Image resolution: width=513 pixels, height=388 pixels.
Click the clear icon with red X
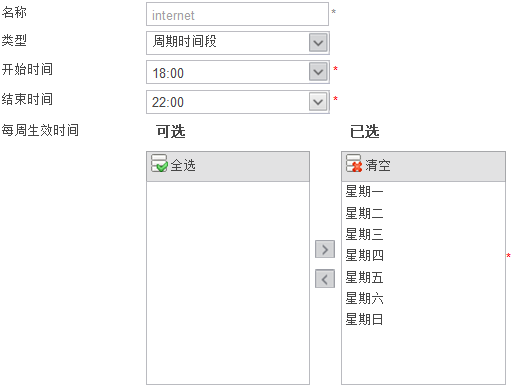(354, 163)
